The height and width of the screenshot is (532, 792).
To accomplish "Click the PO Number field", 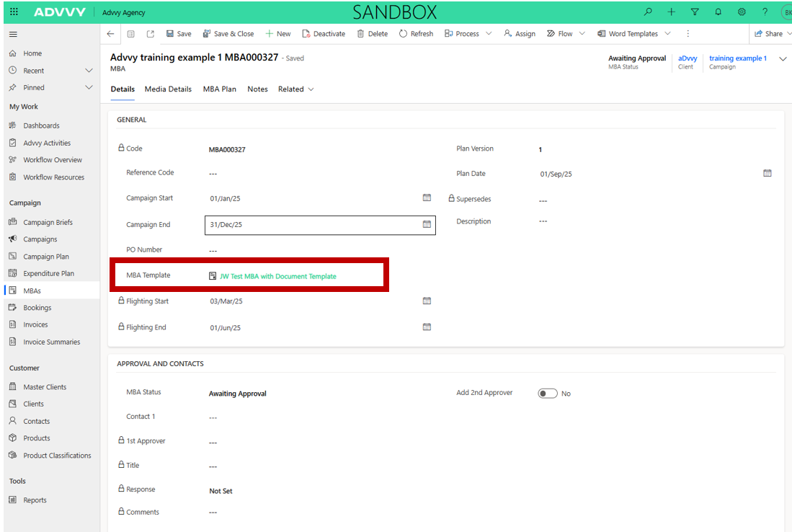I will [x=320, y=250].
